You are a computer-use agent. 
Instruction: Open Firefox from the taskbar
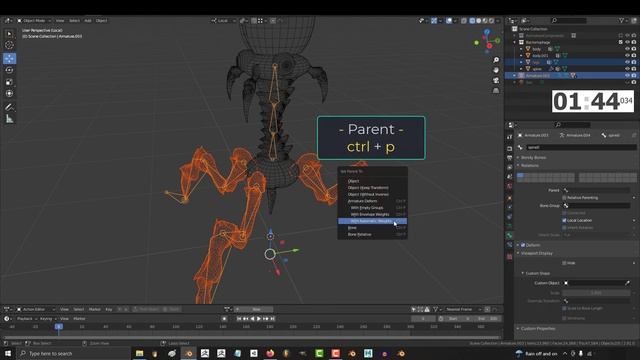(270, 353)
